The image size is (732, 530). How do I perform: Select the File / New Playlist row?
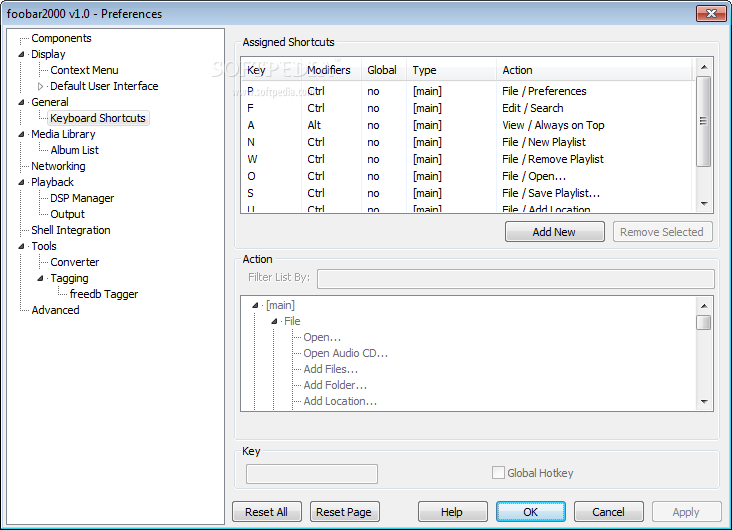(x=468, y=142)
